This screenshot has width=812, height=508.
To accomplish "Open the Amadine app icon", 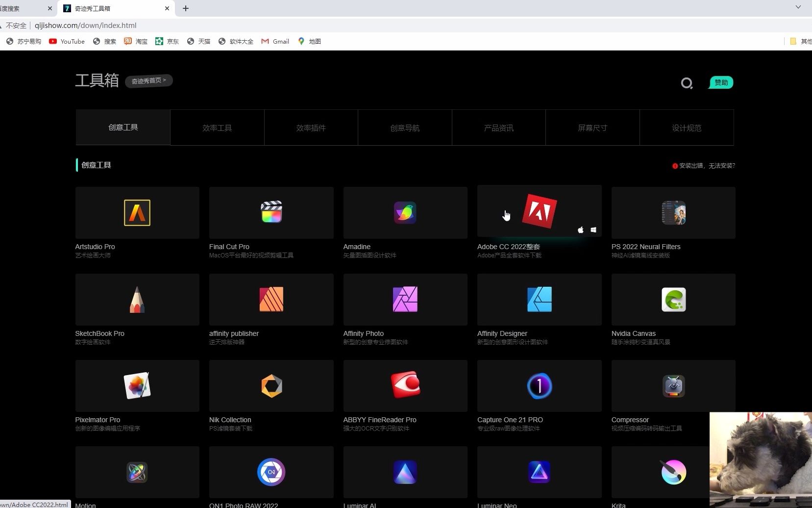I will tap(405, 213).
